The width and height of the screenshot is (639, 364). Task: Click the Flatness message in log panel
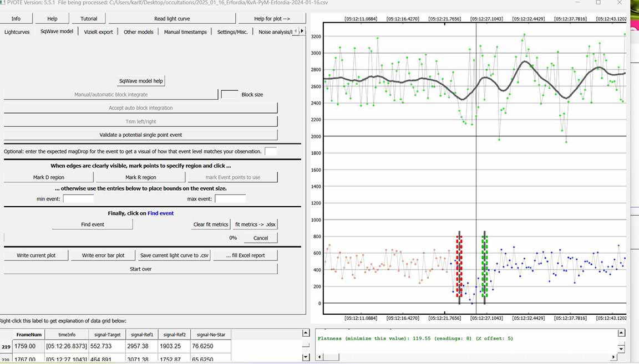pos(415,339)
